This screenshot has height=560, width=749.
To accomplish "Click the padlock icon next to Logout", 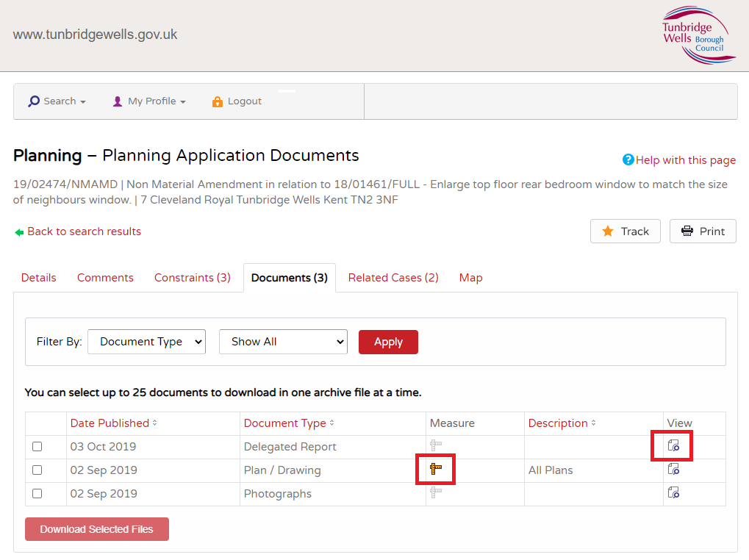I will point(218,101).
